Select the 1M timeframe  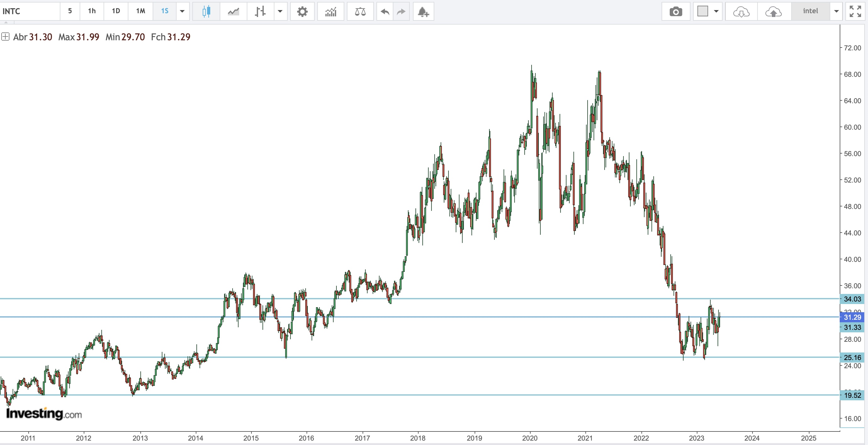140,11
